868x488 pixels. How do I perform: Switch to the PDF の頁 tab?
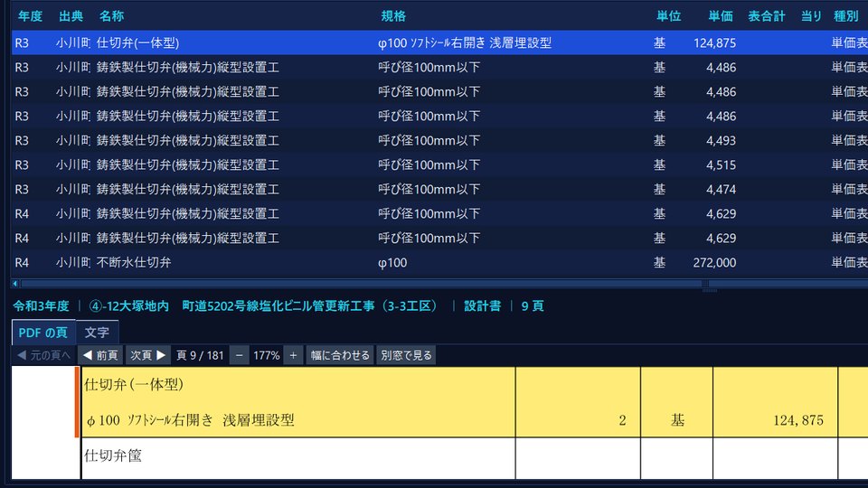[x=43, y=333]
